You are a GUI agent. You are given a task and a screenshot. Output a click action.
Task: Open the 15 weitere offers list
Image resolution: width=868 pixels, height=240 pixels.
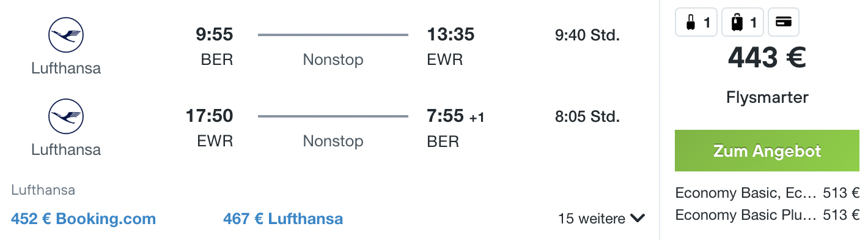(601, 219)
